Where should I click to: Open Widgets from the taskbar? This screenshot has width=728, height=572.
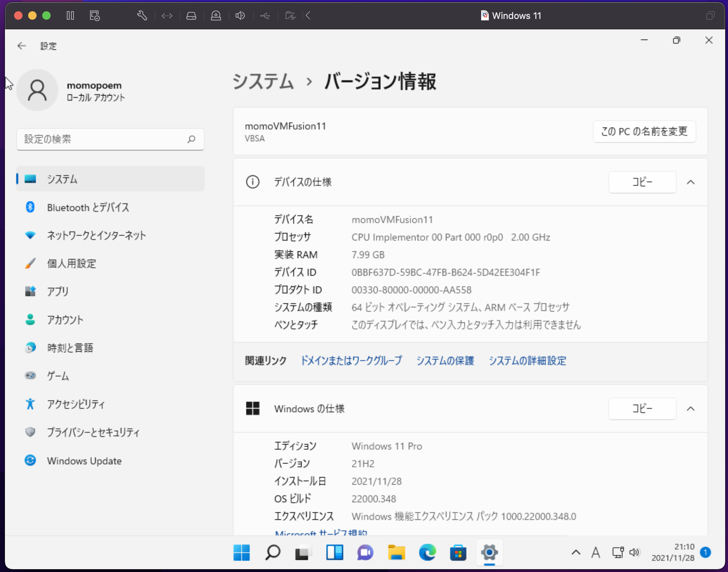[334, 553]
